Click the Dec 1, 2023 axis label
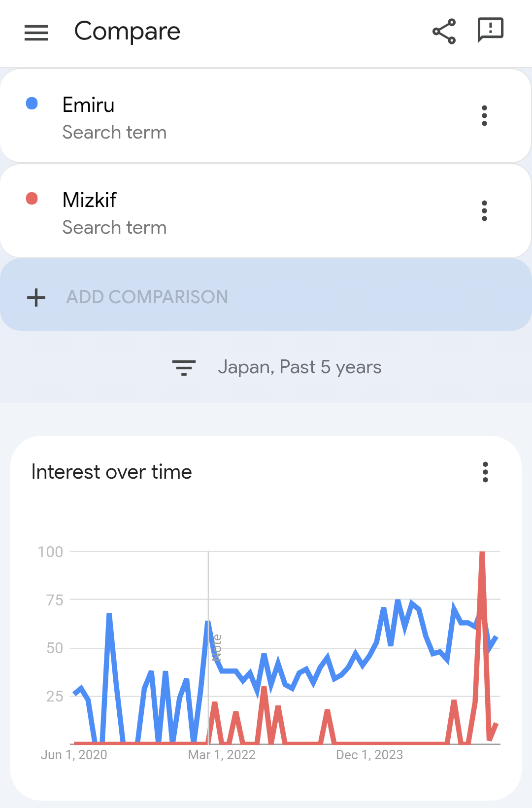This screenshot has height=808, width=532. (x=369, y=755)
